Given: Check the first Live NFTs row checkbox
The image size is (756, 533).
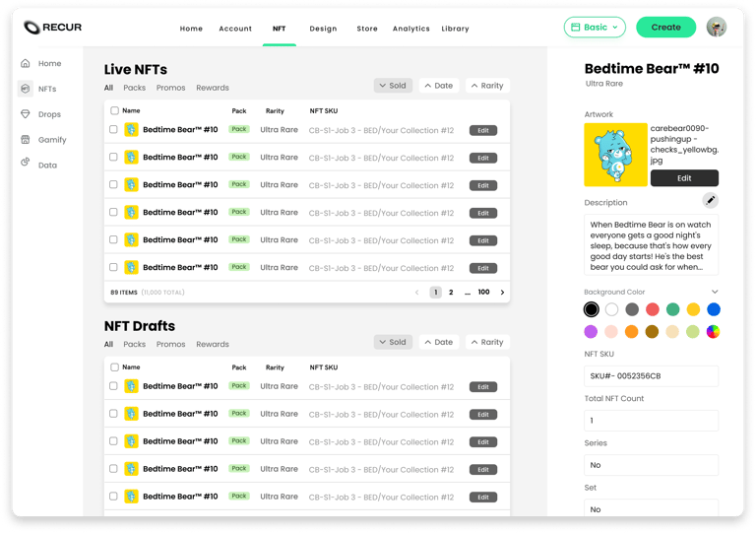Looking at the screenshot, I should pyautogui.click(x=113, y=129).
